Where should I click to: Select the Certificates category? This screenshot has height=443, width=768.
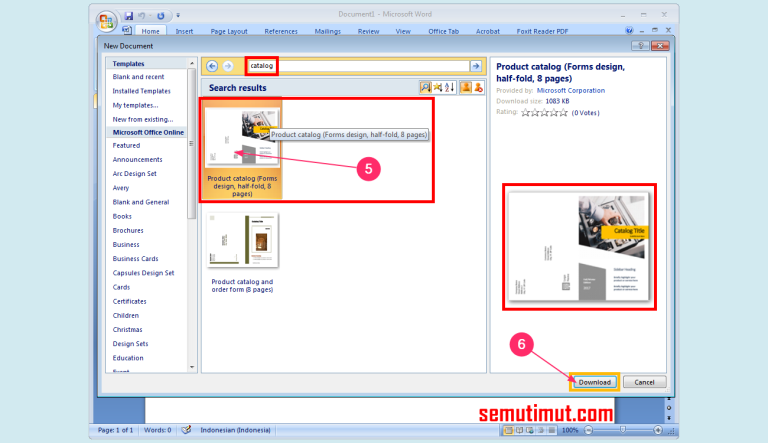[129, 301]
